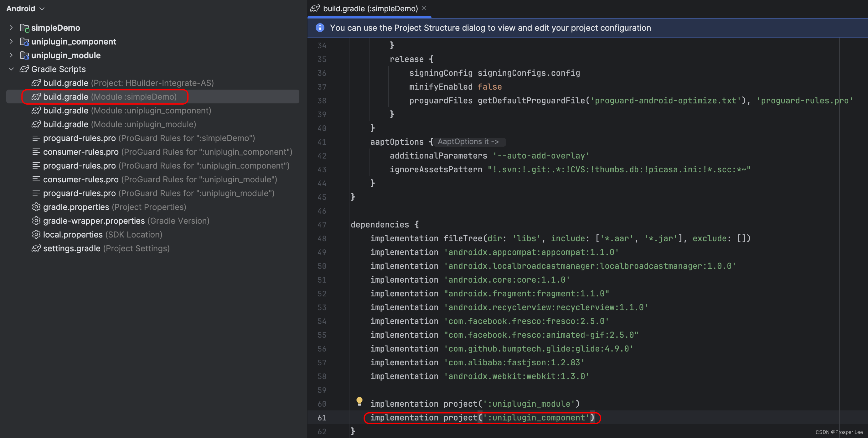Click the 'minifyEnabled false' code line
The width and height of the screenshot is (868, 438).
(x=455, y=87)
